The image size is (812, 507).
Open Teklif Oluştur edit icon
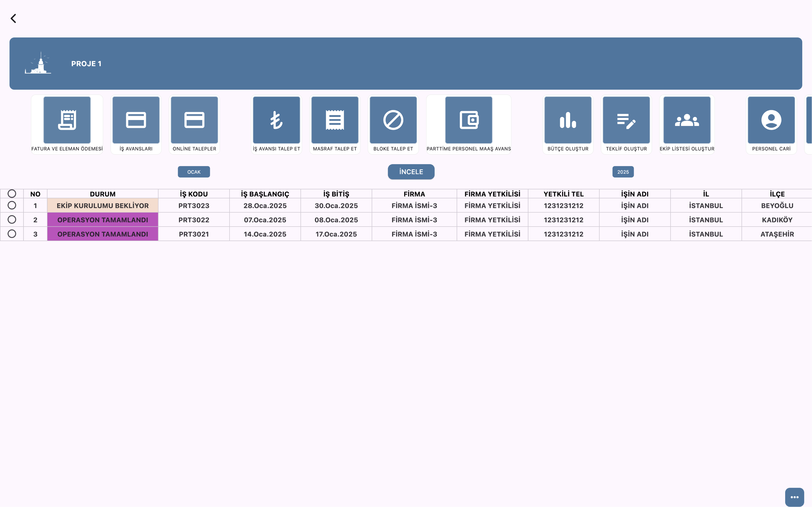point(626,120)
